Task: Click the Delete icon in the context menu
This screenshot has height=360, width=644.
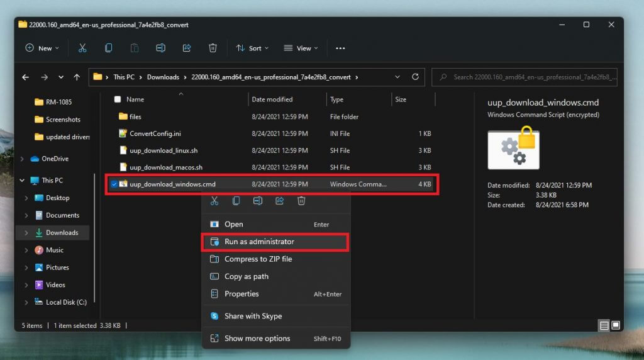Action: (x=301, y=201)
